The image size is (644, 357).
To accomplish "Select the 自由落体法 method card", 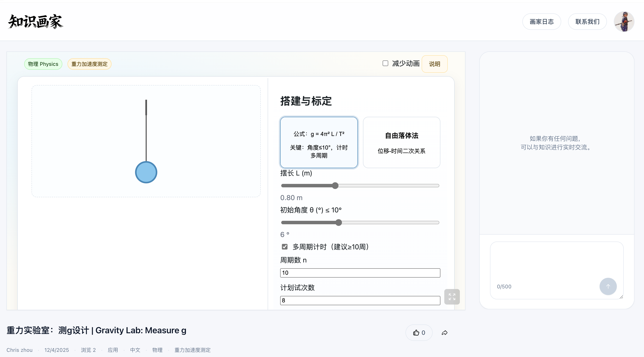I will pos(402,142).
